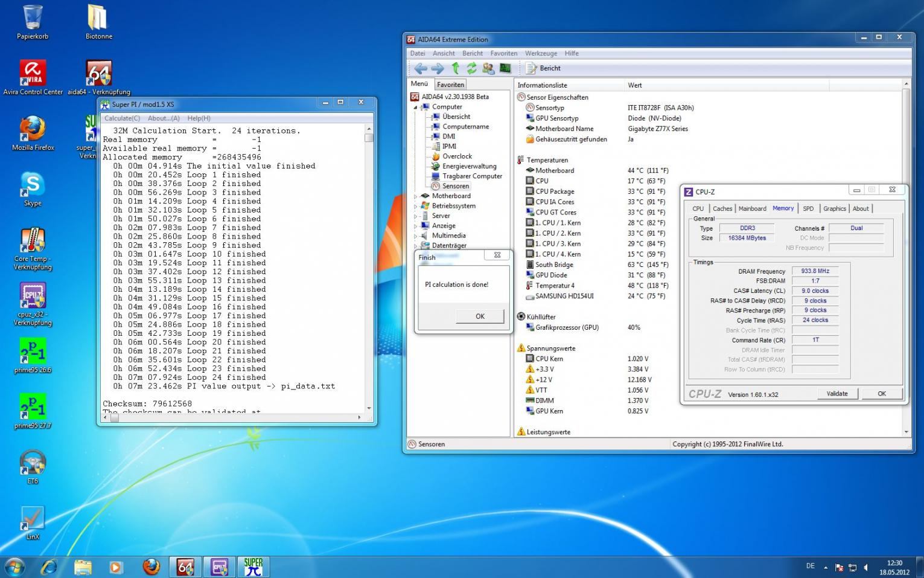Select Energieverwaltung tree item
Image resolution: width=924 pixels, height=578 pixels.
pyautogui.click(x=469, y=166)
